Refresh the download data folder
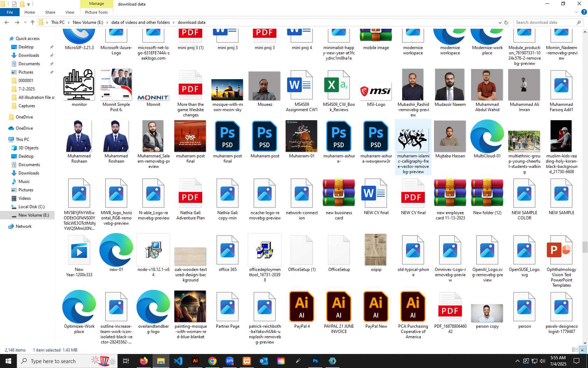588x368 pixels. click(x=506, y=22)
